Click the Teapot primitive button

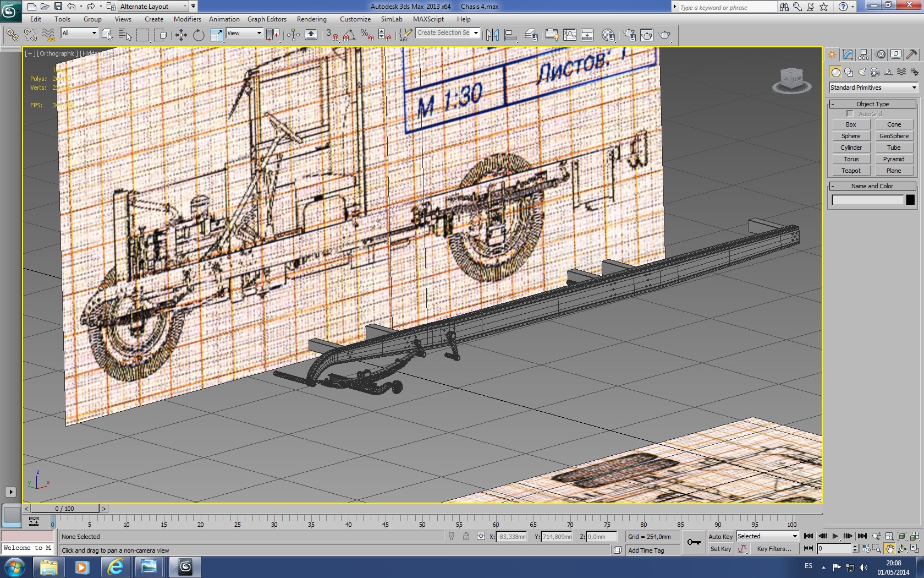coord(851,171)
